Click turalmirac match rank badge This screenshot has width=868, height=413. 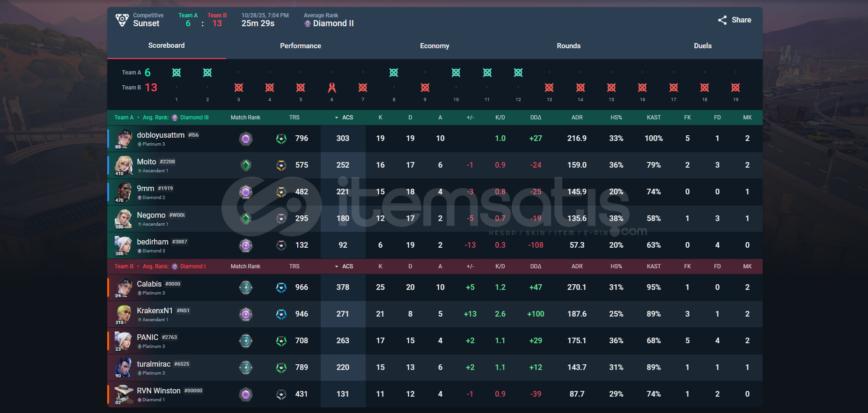(246, 368)
